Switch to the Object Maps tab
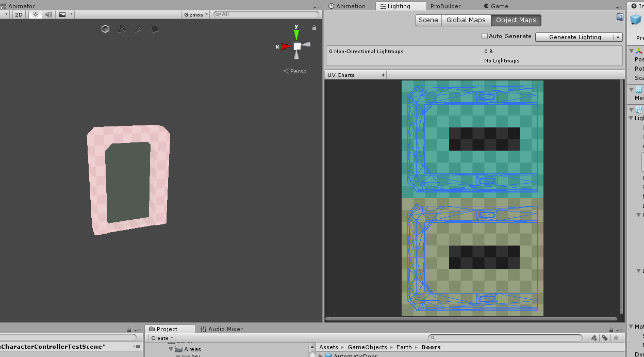 click(516, 20)
